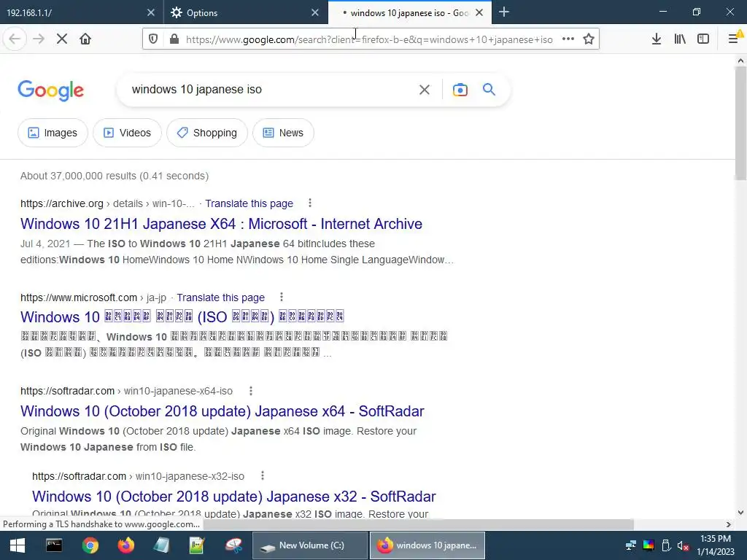Click the horizontal scrollbar right arrow
This screenshot has height=560, width=747.
(x=729, y=524)
